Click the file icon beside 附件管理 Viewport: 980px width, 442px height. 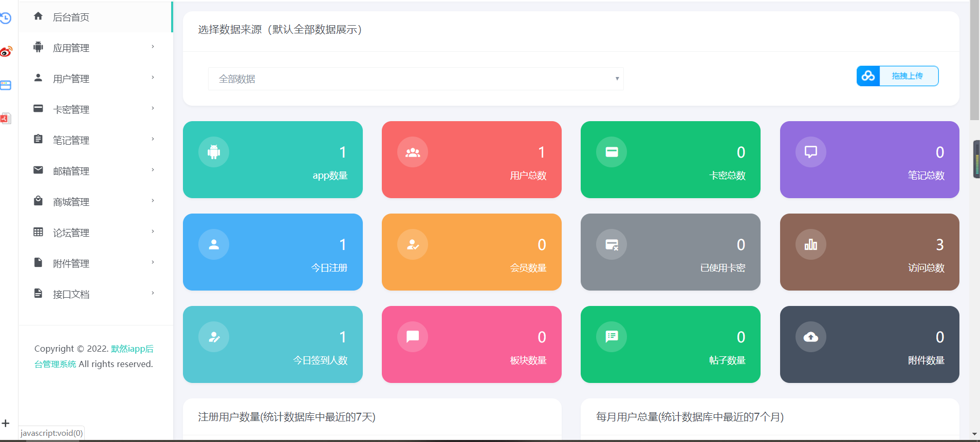tap(38, 262)
